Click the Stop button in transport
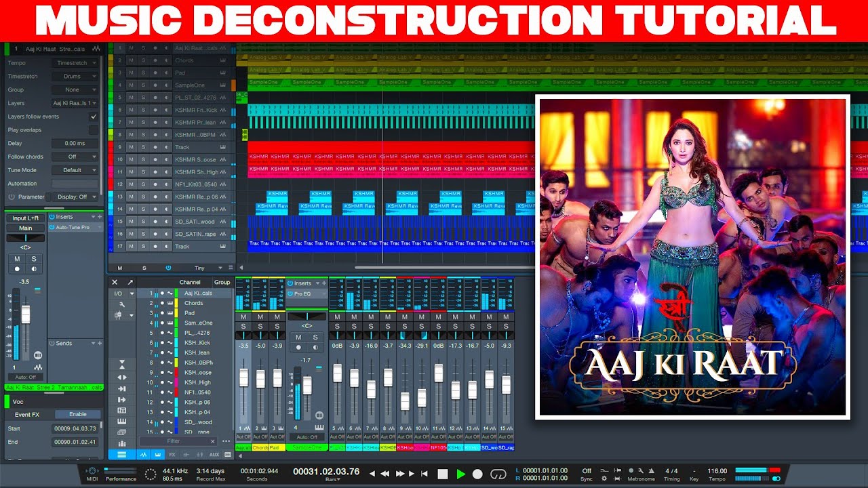Image resolution: width=868 pixels, height=488 pixels. click(443, 474)
